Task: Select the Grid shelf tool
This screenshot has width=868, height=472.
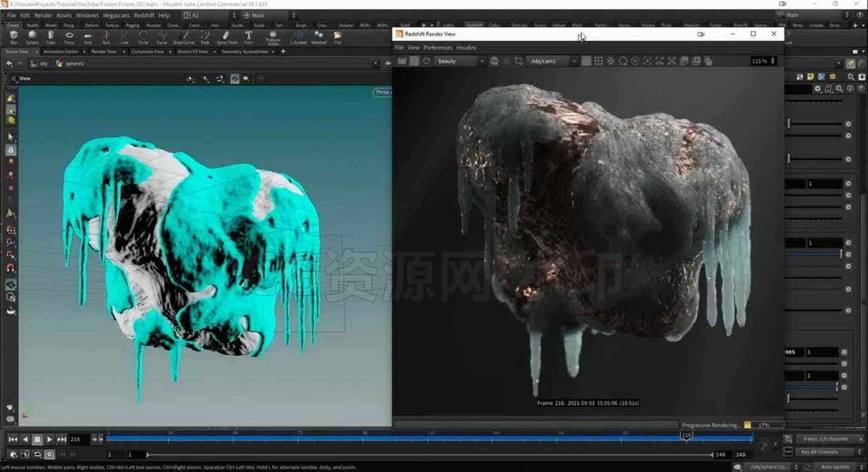Action: point(88,37)
